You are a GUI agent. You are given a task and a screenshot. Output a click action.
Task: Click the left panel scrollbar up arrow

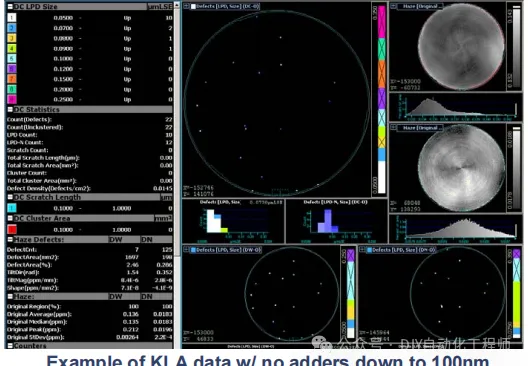pyautogui.click(x=177, y=6)
